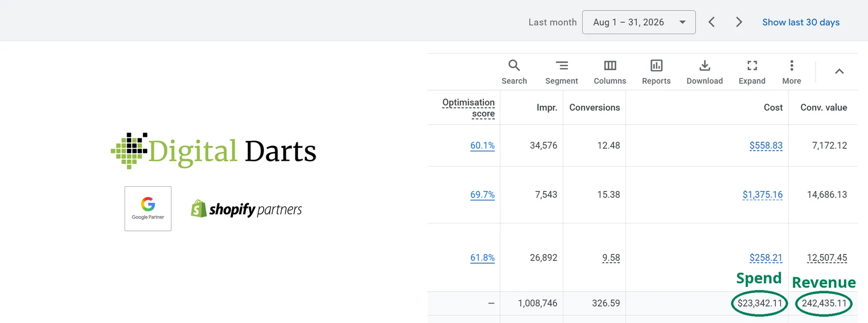The image size is (868, 323).
Task: Open the 61.8% optimisation score link
Action: coord(482,258)
